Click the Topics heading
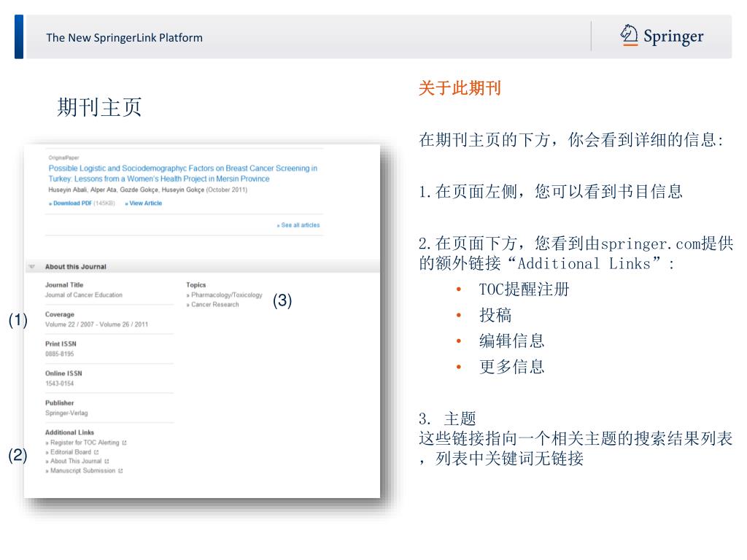 point(196,285)
